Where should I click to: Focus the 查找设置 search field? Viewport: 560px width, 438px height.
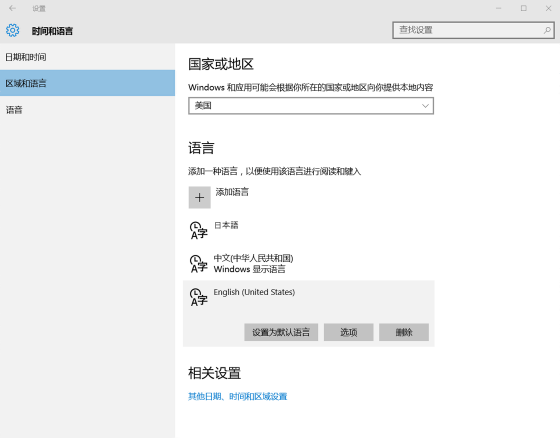[x=473, y=30]
